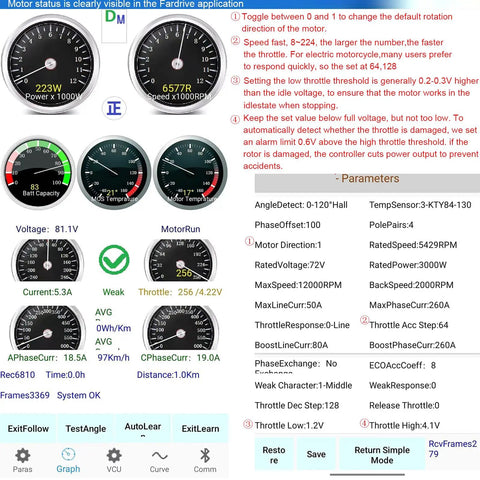The image size is (480, 480).
Task: Switch to the Graph tab
Action: click(68, 461)
